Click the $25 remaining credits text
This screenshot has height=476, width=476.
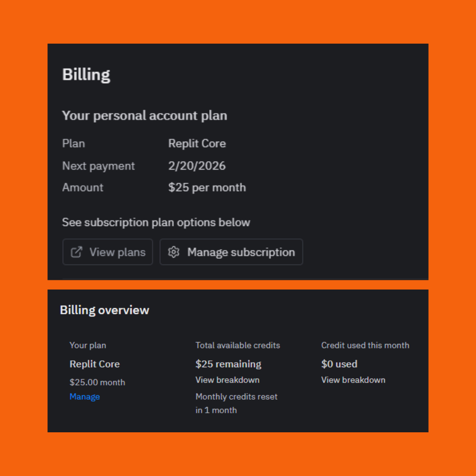228,364
